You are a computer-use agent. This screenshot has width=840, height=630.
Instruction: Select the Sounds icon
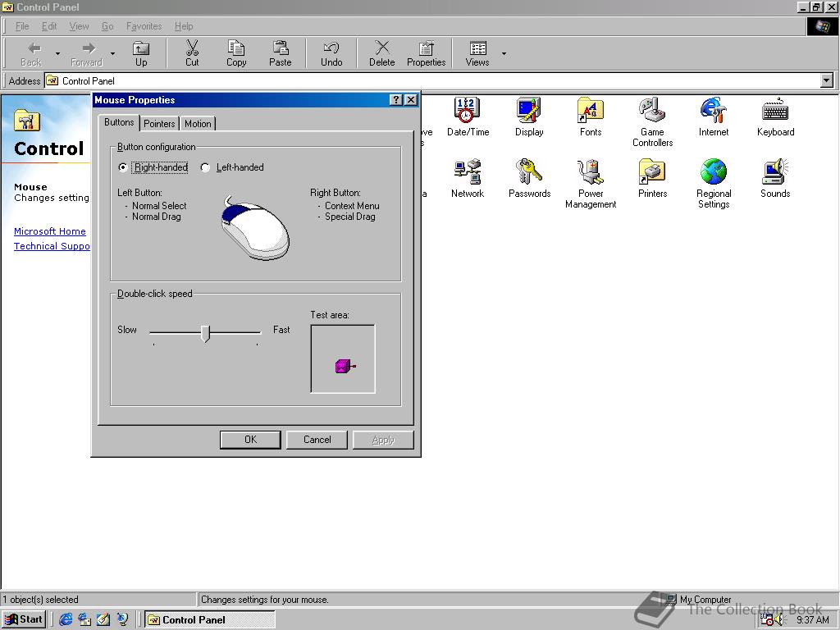[775, 178]
